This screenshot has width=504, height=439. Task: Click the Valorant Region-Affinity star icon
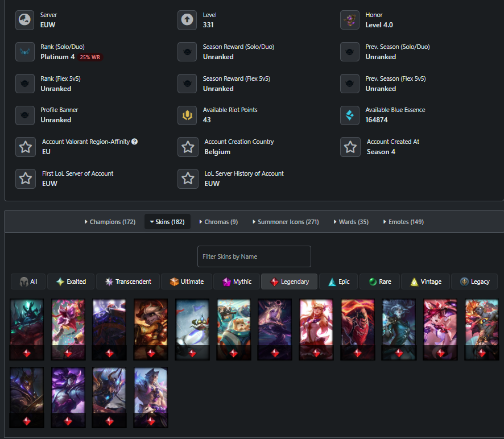tap(26, 147)
